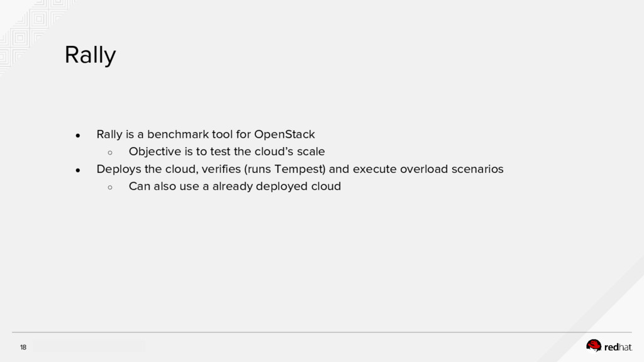Click the light gray footer bar beside 18
The width and height of the screenshot is (644, 362).
point(88,346)
